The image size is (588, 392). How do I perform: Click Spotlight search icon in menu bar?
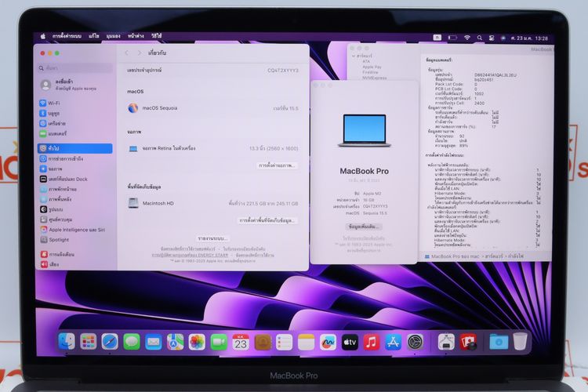pos(480,38)
